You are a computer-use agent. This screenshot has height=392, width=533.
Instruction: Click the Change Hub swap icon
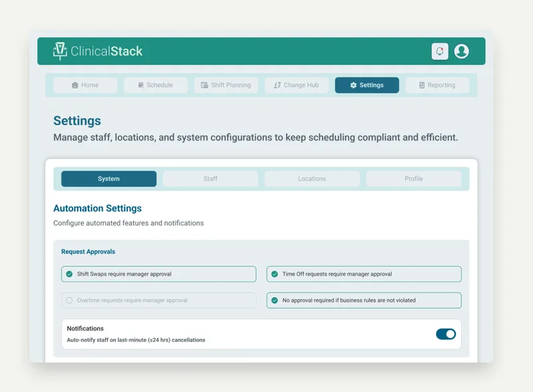click(x=277, y=85)
